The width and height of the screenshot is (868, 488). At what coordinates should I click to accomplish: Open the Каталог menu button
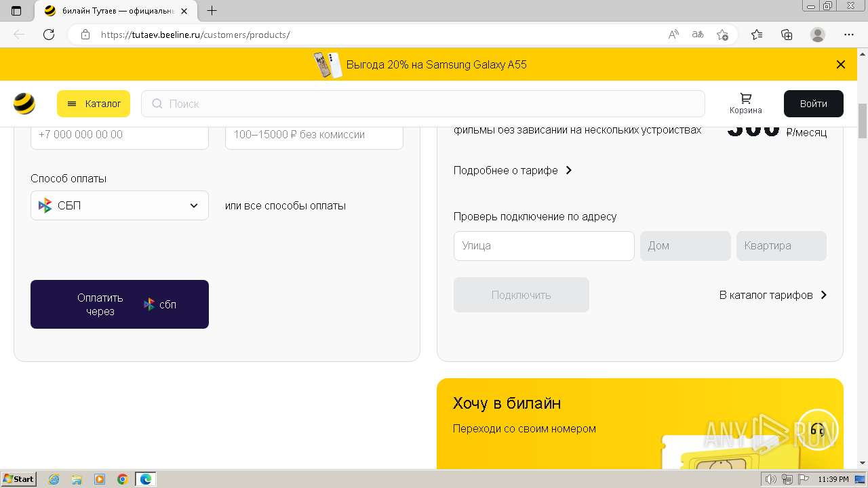(x=94, y=104)
